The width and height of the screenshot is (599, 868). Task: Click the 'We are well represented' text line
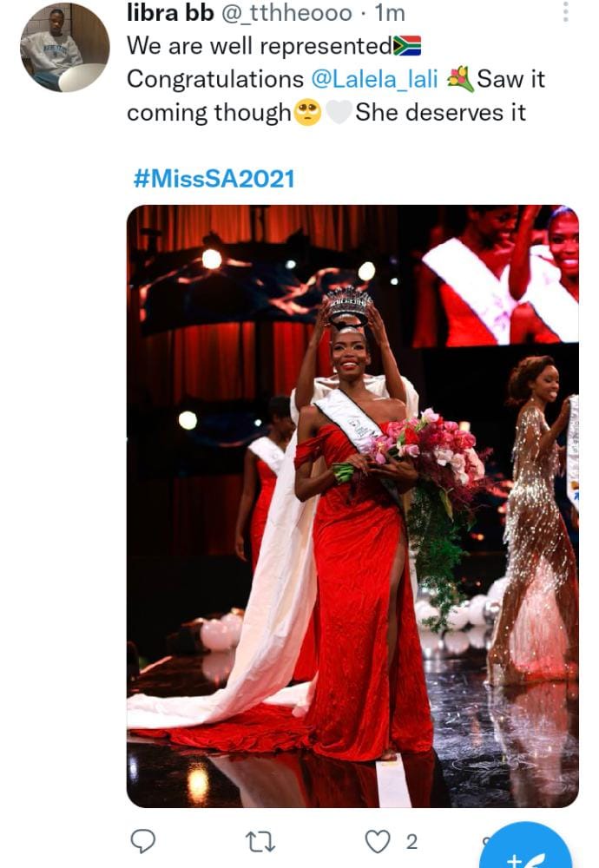click(260, 46)
